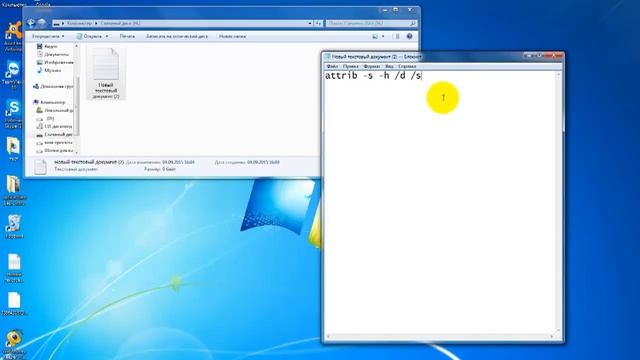The height and width of the screenshot is (360, 640).
Task: Click the Печать toolbar button
Action: point(127,36)
